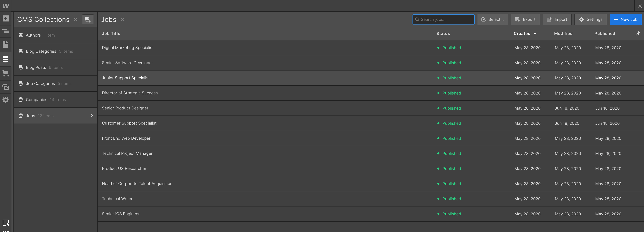The height and width of the screenshot is (232, 644).
Task: Close the Jobs panel with X
Action: click(x=122, y=19)
